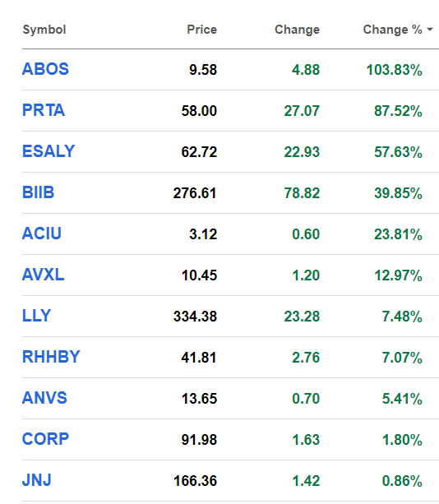Image resolution: width=439 pixels, height=504 pixels.
Task: Open the BIIB ticker link
Action: click(x=38, y=192)
